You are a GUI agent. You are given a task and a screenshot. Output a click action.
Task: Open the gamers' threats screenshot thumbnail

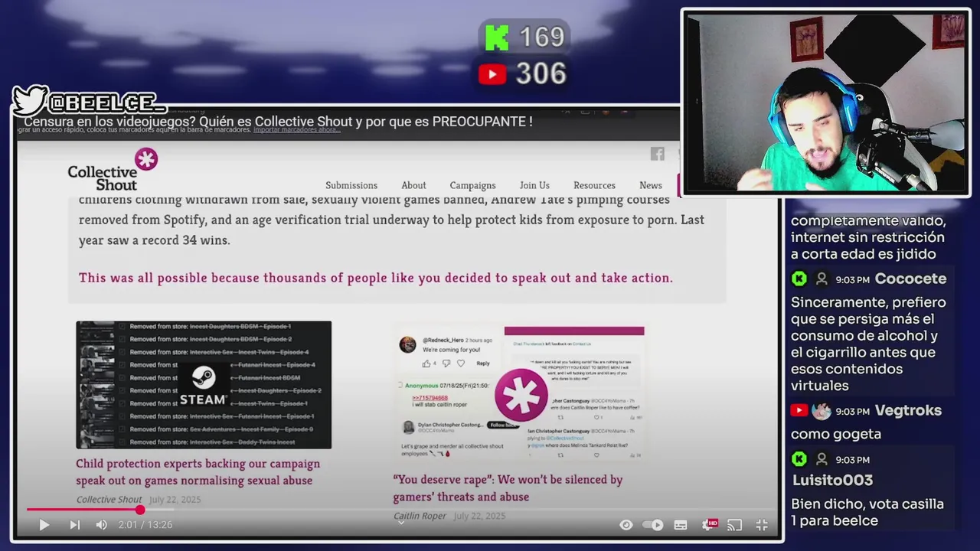[x=521, y=393]
